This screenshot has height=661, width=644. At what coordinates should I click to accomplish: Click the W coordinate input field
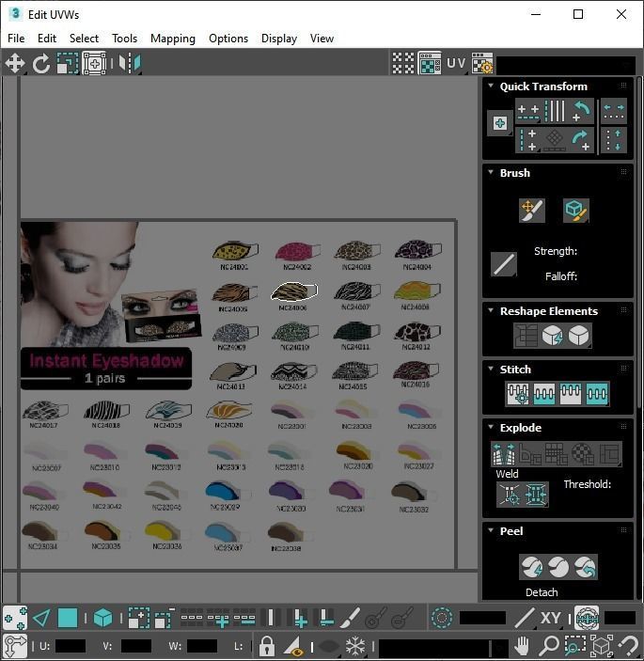click(202, 646)
